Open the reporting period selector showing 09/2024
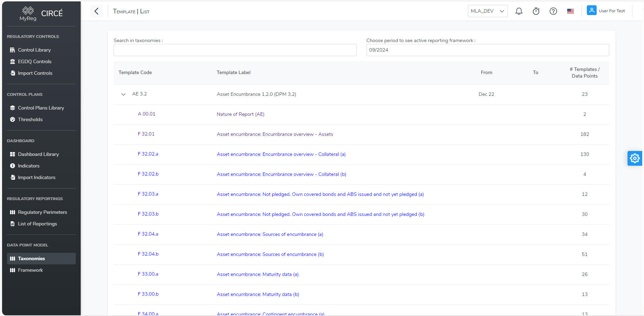Viewport: 644px width, 316px height. [487, 50]
